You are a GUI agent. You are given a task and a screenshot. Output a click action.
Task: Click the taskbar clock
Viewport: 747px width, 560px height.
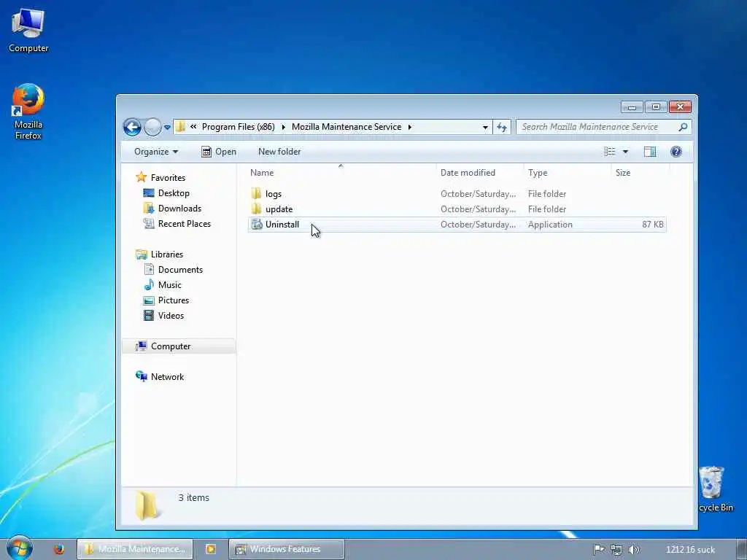tap(690, 550)
